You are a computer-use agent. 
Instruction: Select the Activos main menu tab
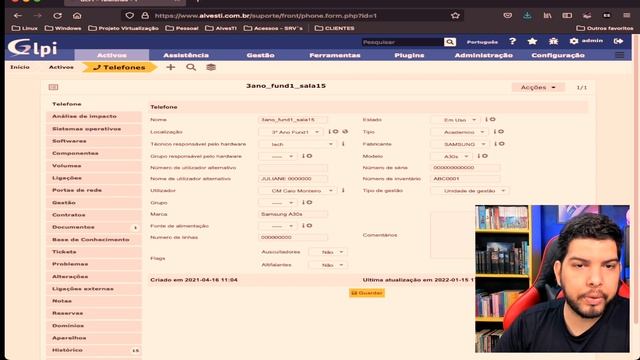coord(112,55)
